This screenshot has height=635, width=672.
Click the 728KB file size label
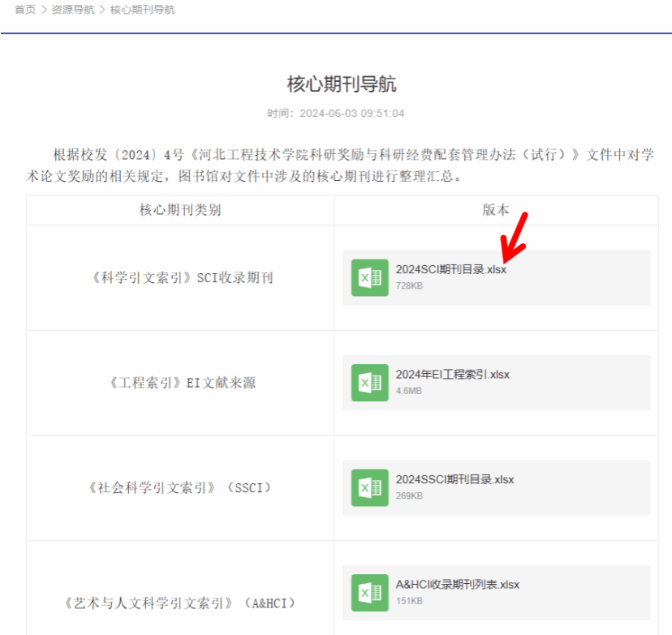409,285
